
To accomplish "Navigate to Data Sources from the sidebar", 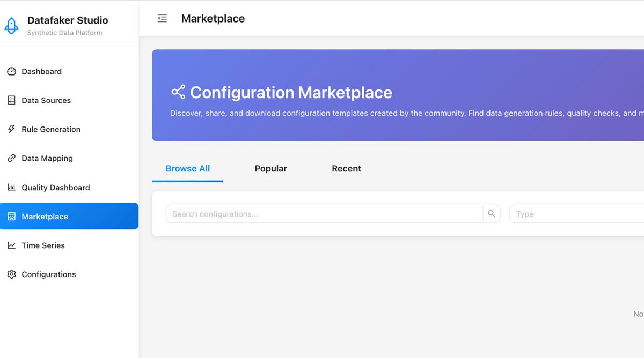I will 46,100.
